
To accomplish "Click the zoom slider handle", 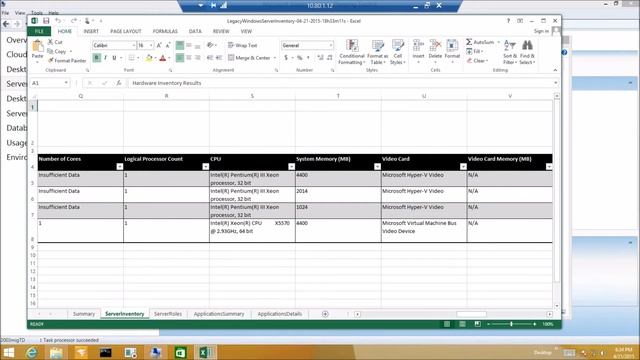I will pyautogui.click(x=511, y=324).
